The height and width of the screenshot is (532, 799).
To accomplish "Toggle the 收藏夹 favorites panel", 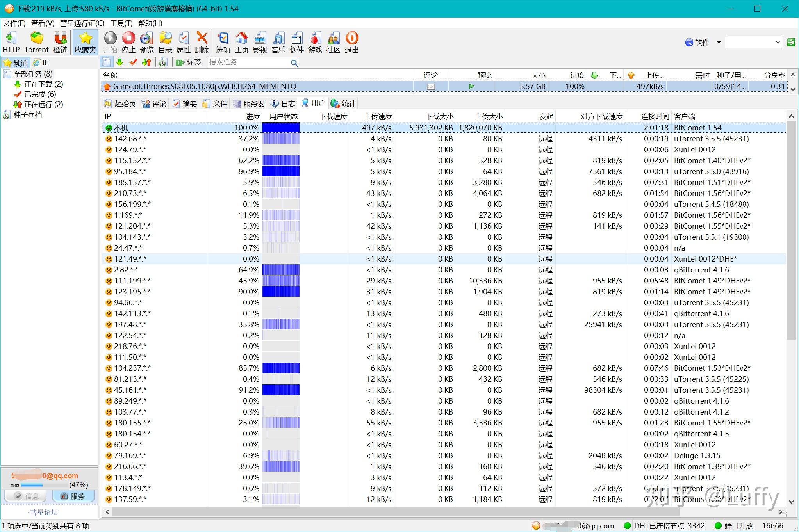I will [85, 42].
